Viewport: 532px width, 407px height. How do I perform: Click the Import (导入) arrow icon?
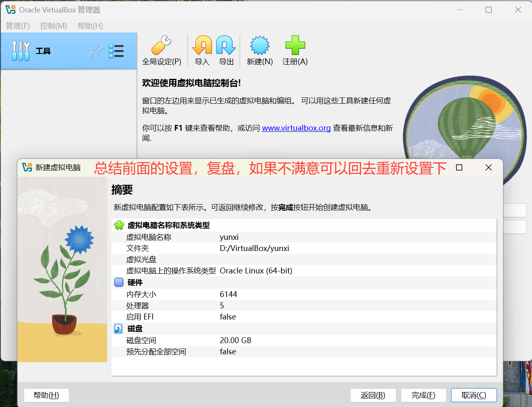[x=202, y=45]
